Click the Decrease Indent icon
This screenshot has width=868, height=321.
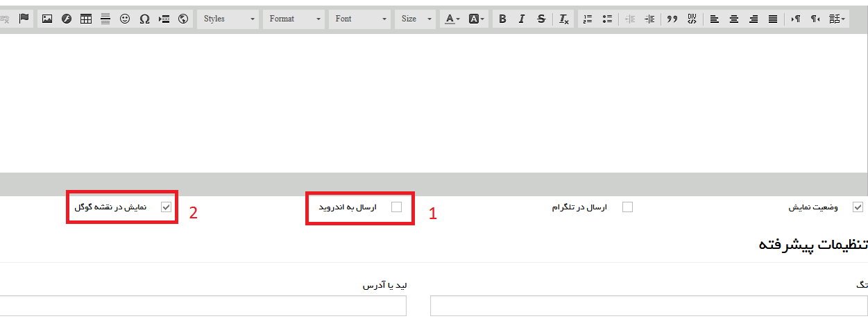(x=630, y=19)
